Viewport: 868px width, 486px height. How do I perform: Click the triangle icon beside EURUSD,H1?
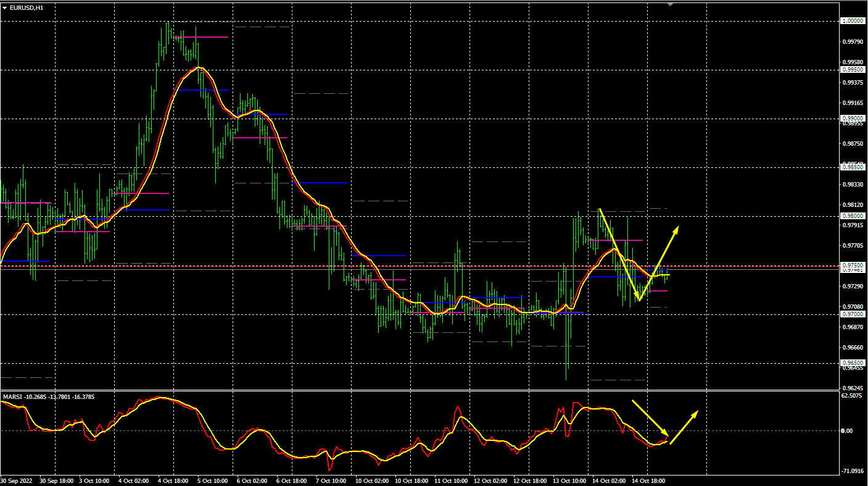coord(4,7)
